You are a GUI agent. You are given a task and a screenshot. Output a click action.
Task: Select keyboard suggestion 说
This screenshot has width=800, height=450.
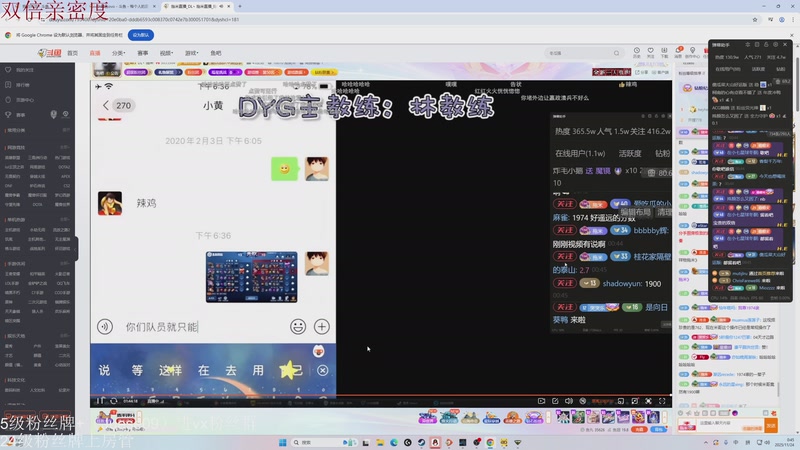[104, 370]
